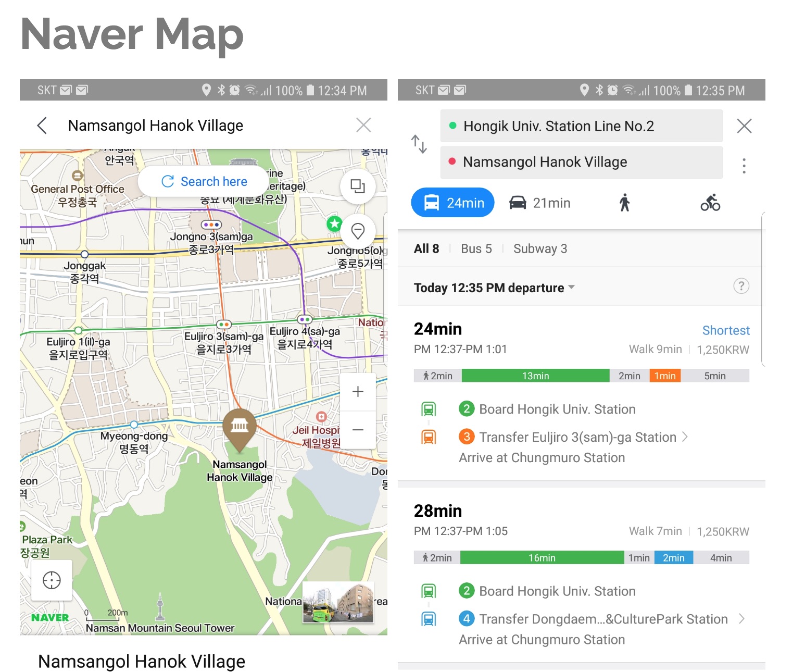The image size is (805, 672).
Task: Clear the Namsangol Hanok Village search text
Action: [363, 125]
